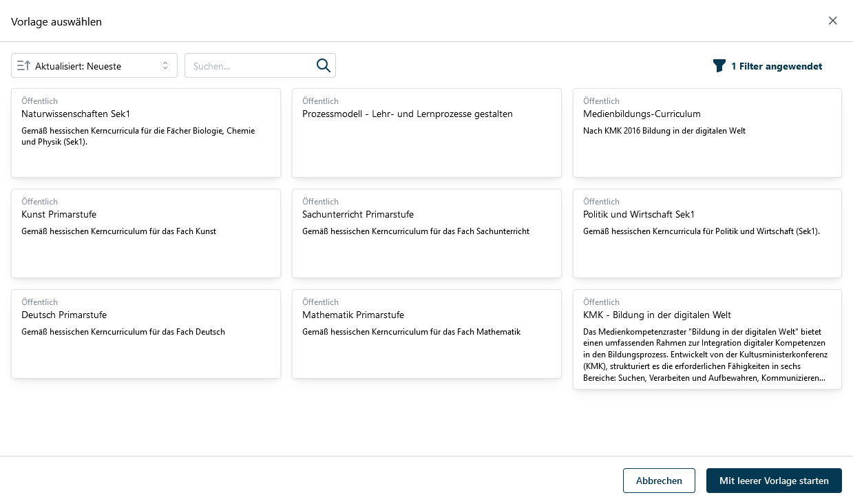Image resolution: width=853 pixels, height=504 pixels.
Task: Choose the Sachunterricht Primarstufe template
Action: click(427, 233)
